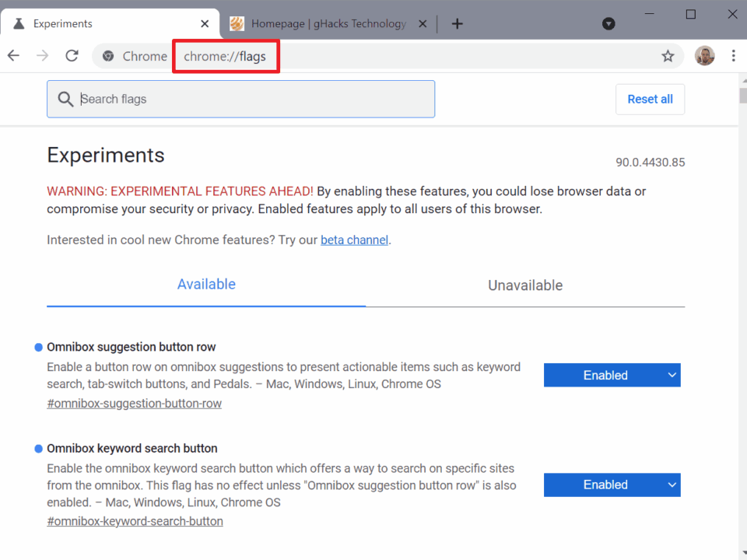
Task: Click the forward navigation arrow
Action: (x=43, y=56)
